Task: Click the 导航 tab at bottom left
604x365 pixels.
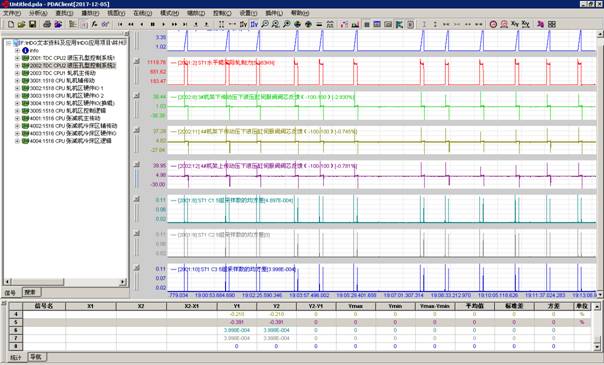Action: (36, 357)
